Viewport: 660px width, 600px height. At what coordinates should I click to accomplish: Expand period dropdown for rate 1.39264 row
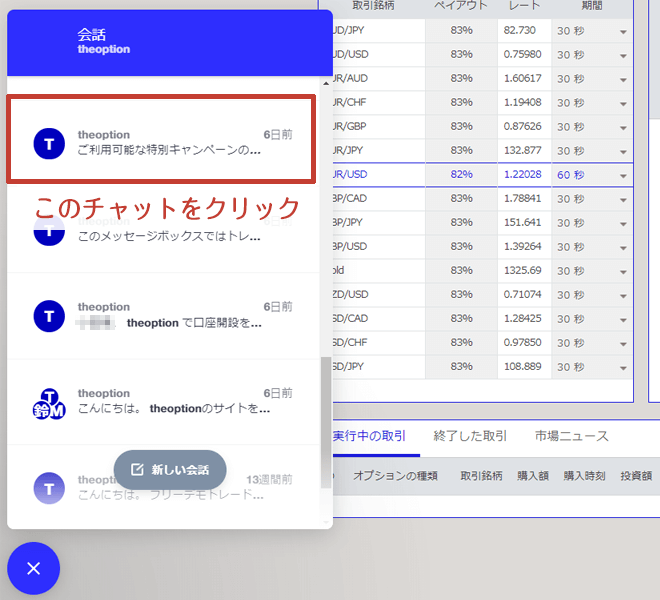pos(623,248)
